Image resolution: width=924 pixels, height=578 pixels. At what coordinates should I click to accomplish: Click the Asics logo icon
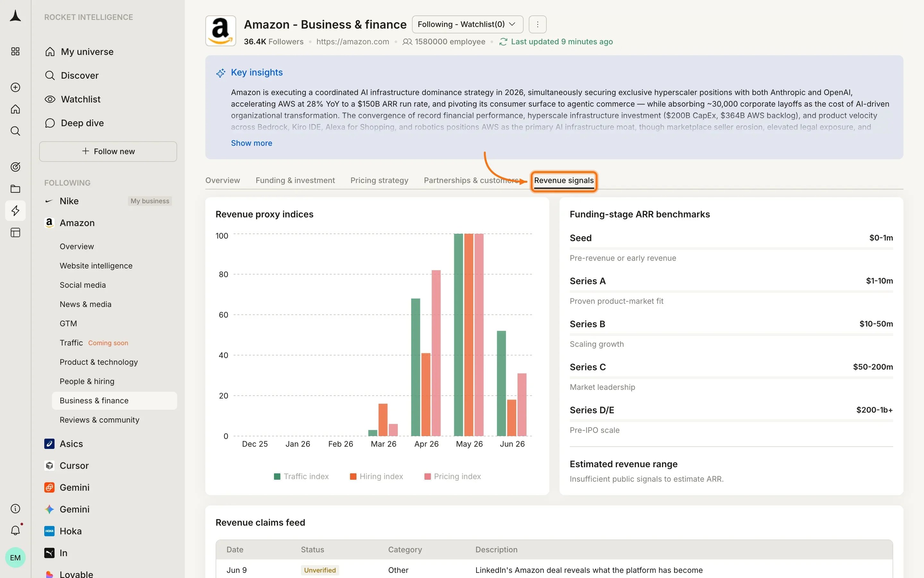[49, 444]
